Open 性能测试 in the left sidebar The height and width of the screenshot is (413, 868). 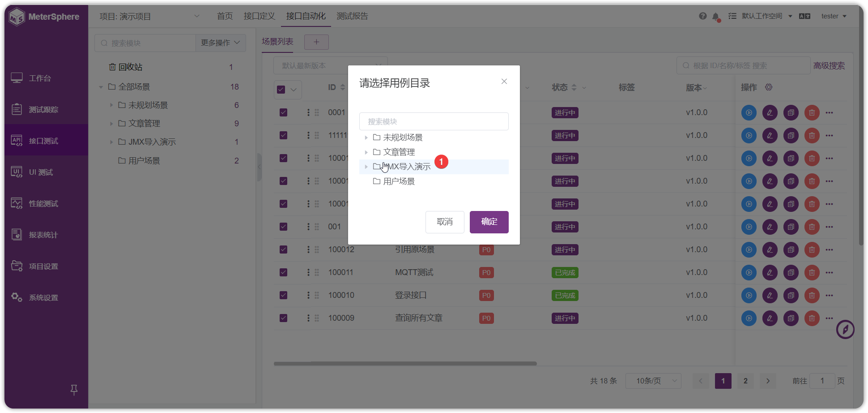(43, 204)
